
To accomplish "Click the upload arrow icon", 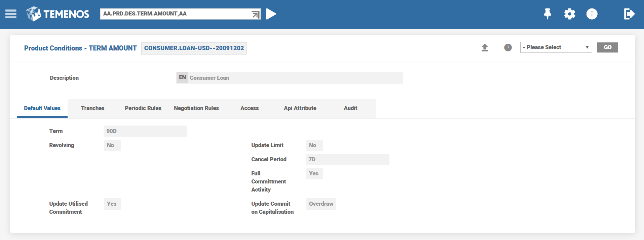I will click(485, 47).
